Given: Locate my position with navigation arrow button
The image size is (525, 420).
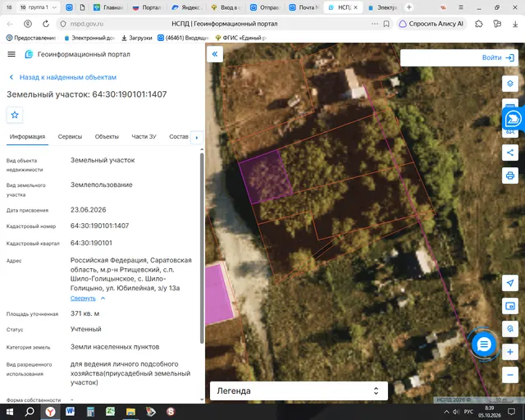Looking at the screenshot, I should 510,283.
